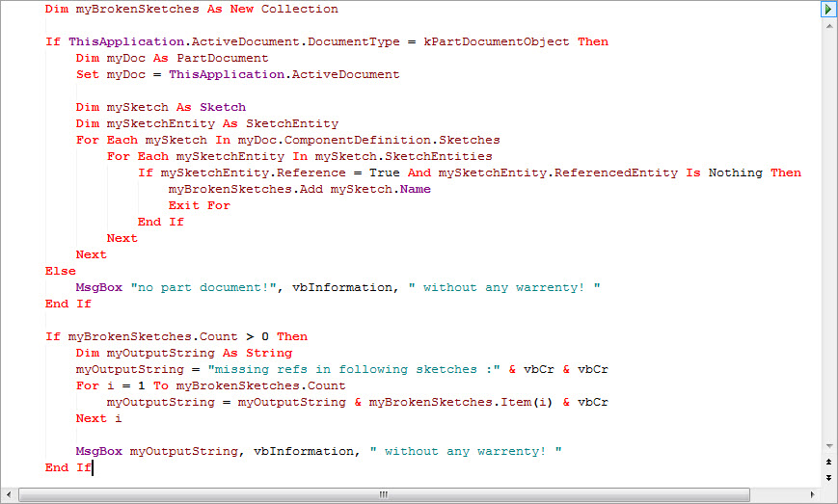
Task: Click the double down-arrow next page button
Action: point(829,478)
